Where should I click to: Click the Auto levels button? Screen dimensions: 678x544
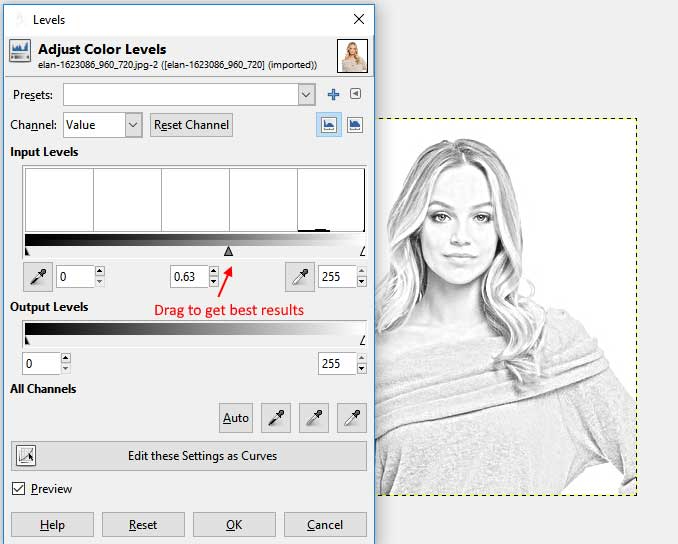pos(236,418)
